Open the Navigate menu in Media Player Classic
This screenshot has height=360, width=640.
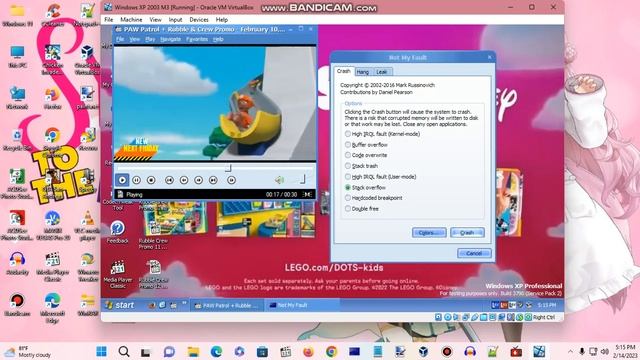coord(170,39)
